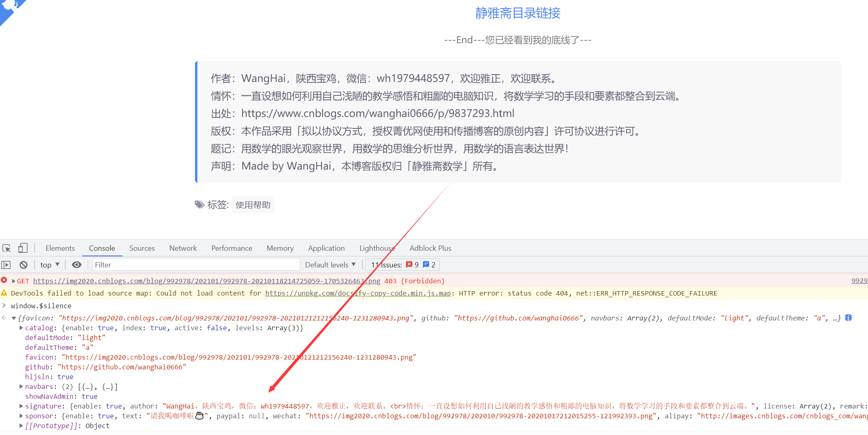Open the console sidebar
The image size is (868, 435).
(x=7, y=264)
